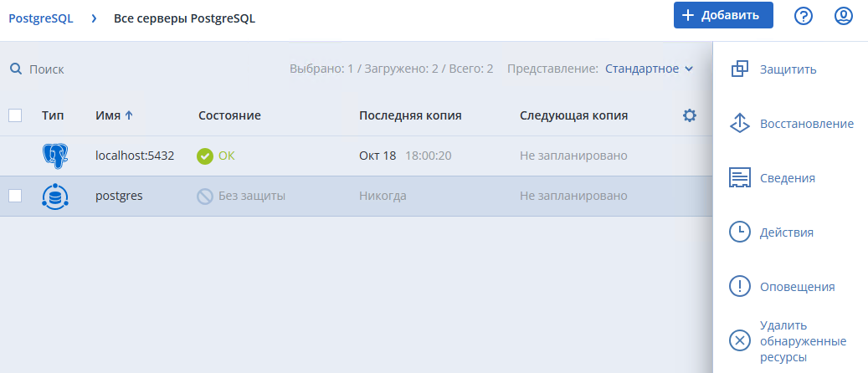Open Recovery (Восстановление) in side panel
868x373 pixels.
click(739, 124)
